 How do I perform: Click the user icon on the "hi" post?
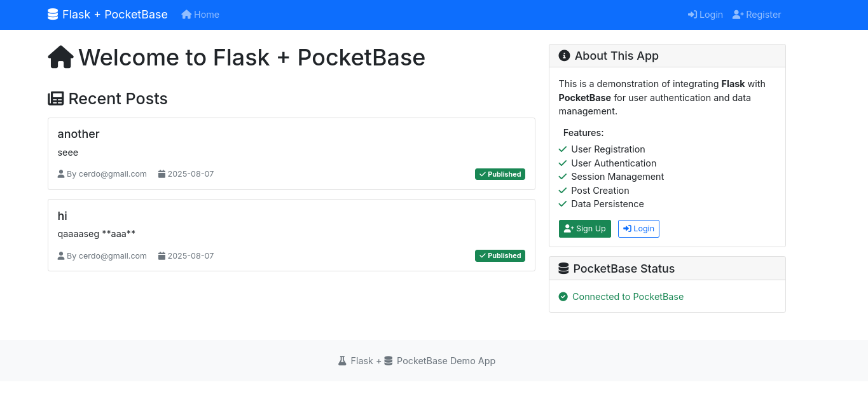click(61, 255)
